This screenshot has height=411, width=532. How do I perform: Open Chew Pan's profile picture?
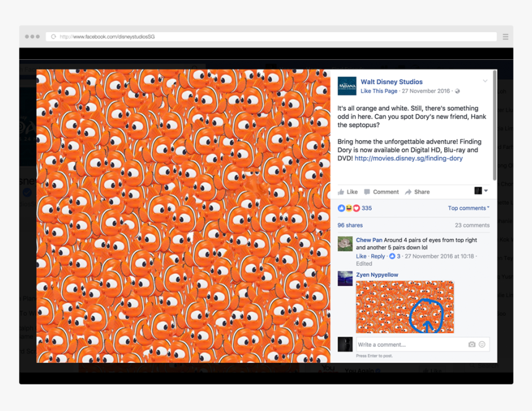(x=345, y=244)
